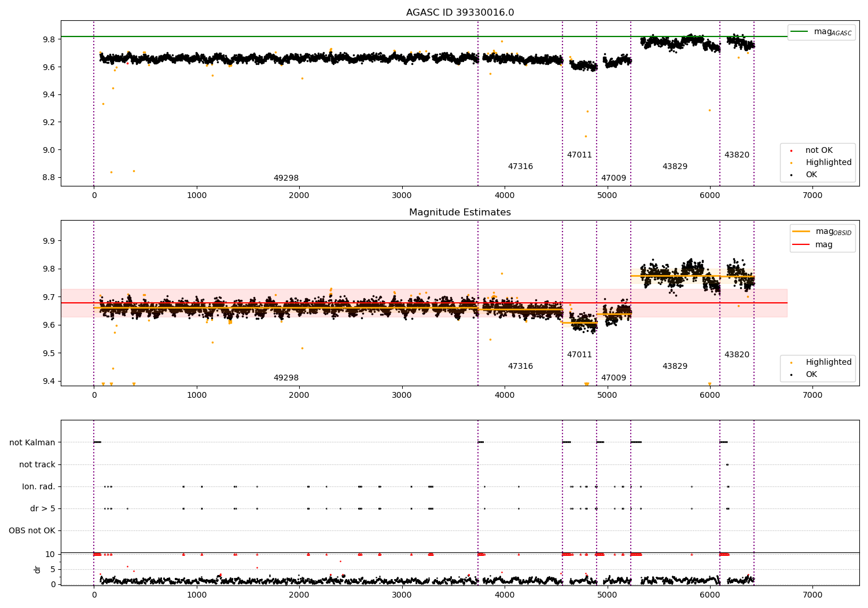Image resolution: width=868 pixels, height=608 pixels.
Task: Click OBSID label 49298 in middle plot
Action: tap(286, 378)
